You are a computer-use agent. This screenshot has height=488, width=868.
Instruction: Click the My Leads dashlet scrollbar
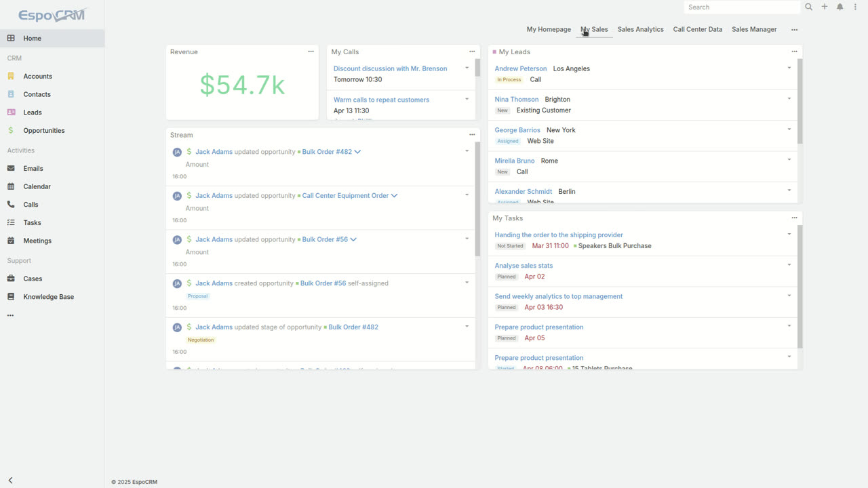(x=800, y=102)
